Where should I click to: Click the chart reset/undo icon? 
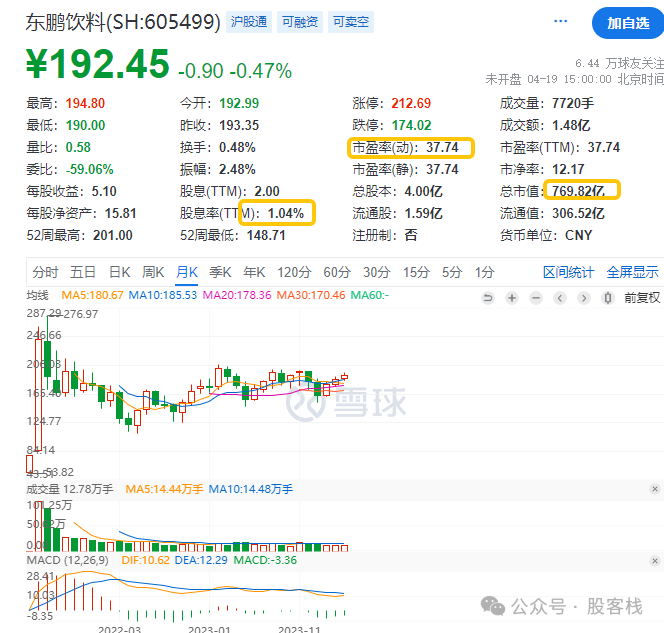coord(488,298)
